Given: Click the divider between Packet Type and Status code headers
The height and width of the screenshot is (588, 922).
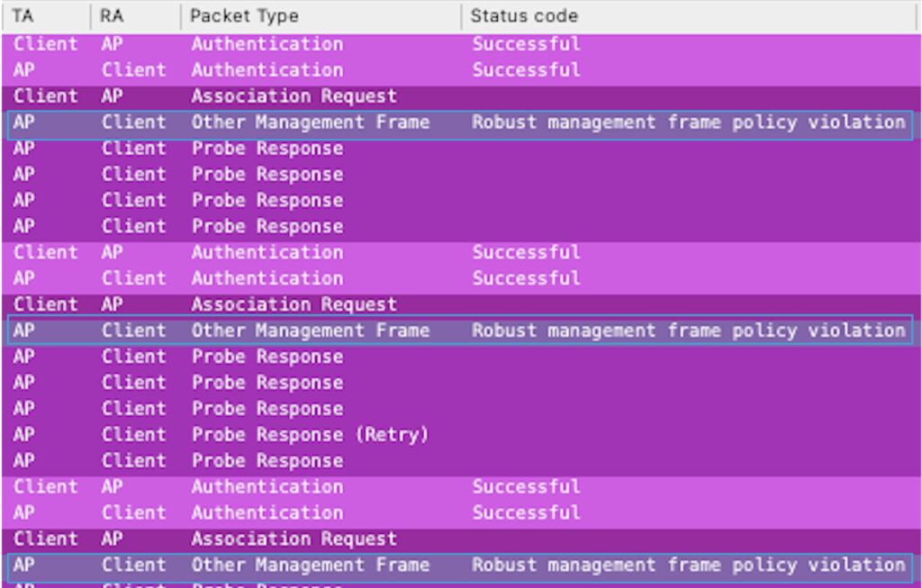Looking at the screenshot, I should click(461, 15).
